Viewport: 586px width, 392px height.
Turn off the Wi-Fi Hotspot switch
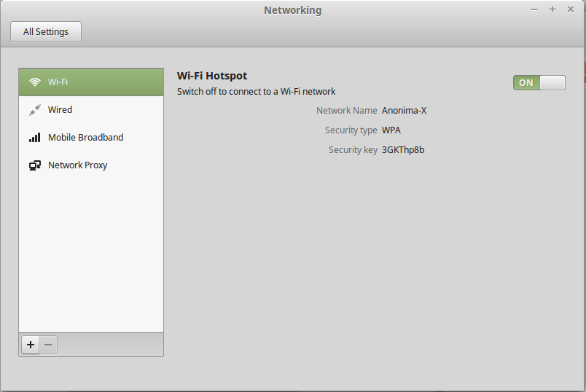(539, 82)
